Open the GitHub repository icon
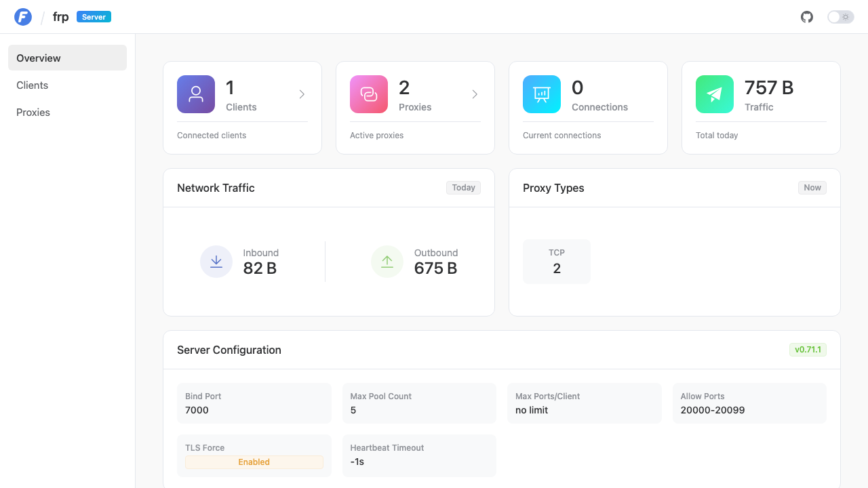 pyautogui.click(x=807, y=17)
